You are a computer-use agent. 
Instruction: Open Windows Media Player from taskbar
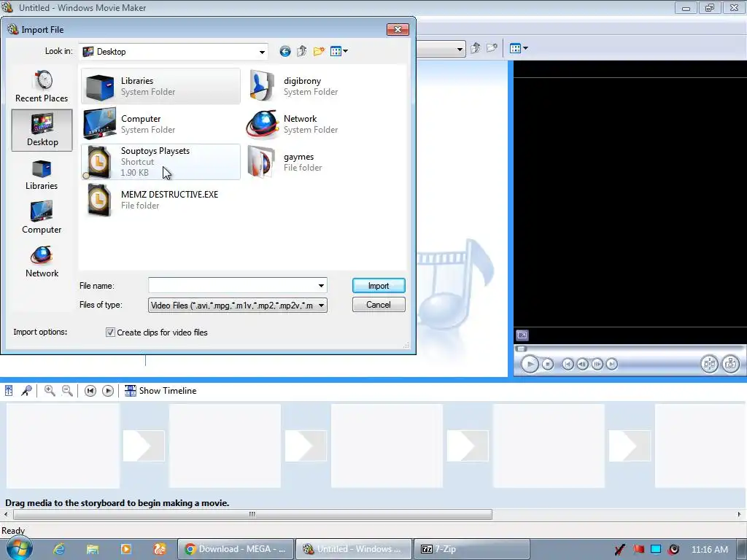[126, 549]
